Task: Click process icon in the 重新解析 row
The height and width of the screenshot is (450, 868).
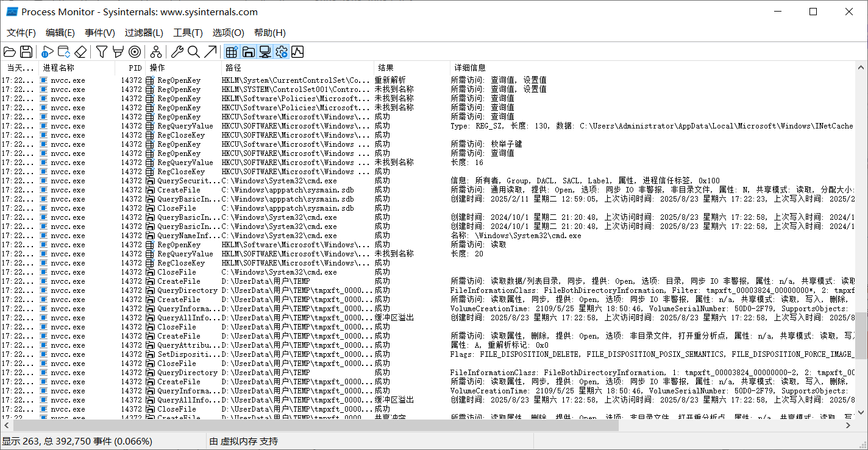Action: (x=43, y=80)
